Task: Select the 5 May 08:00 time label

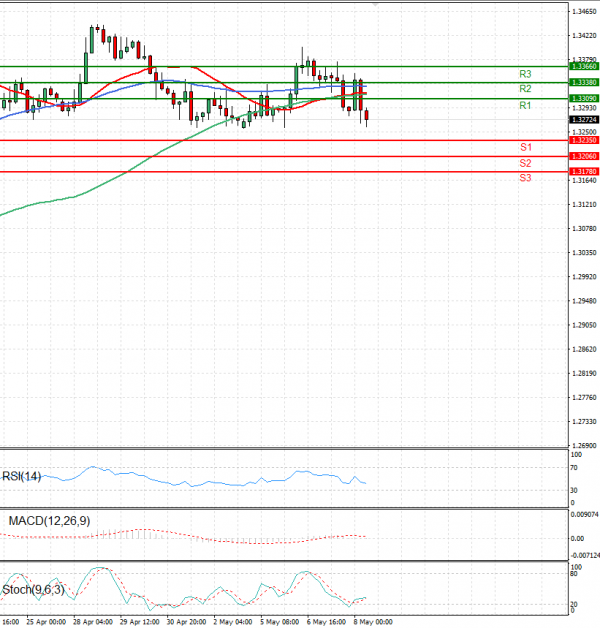Action: [x=279, y=621]
